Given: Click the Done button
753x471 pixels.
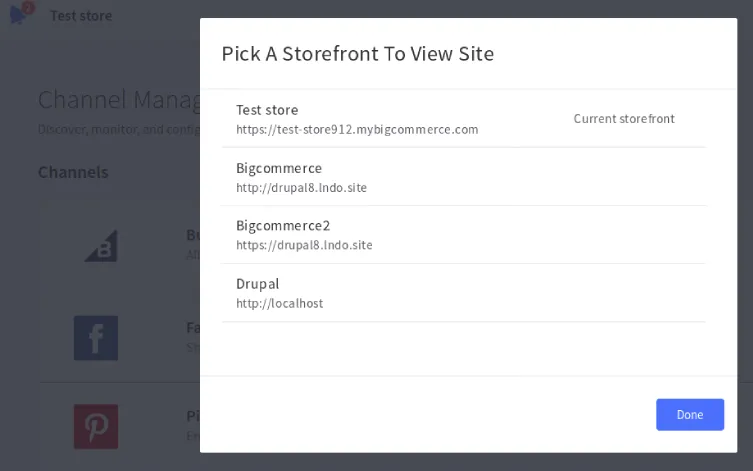Looking at the screenshot, I should click(690, 414).
